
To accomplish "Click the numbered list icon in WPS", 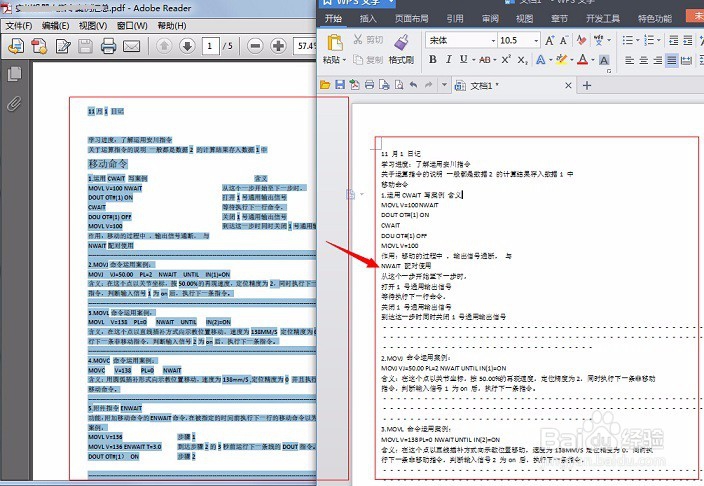I will (x=649, y=40).
